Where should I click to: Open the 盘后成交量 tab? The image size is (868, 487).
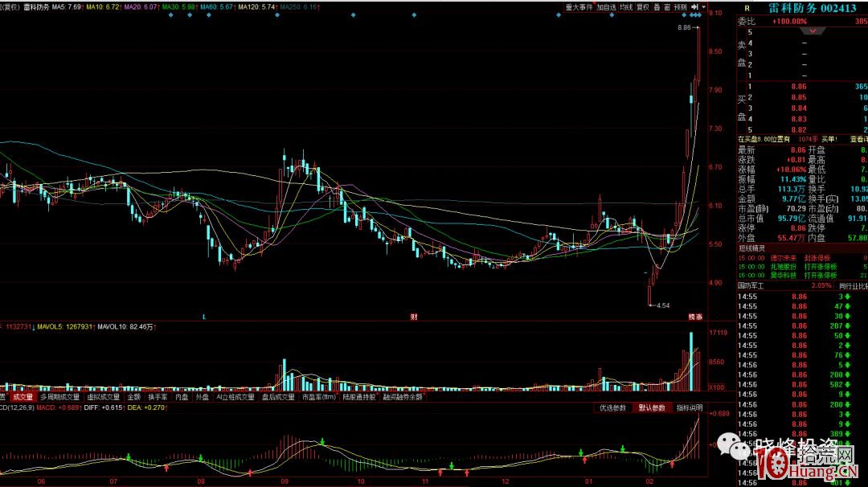coord(278,397)
